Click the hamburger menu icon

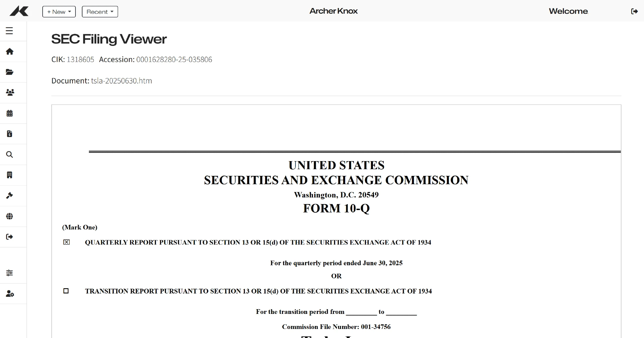click(x=9, y=31)
